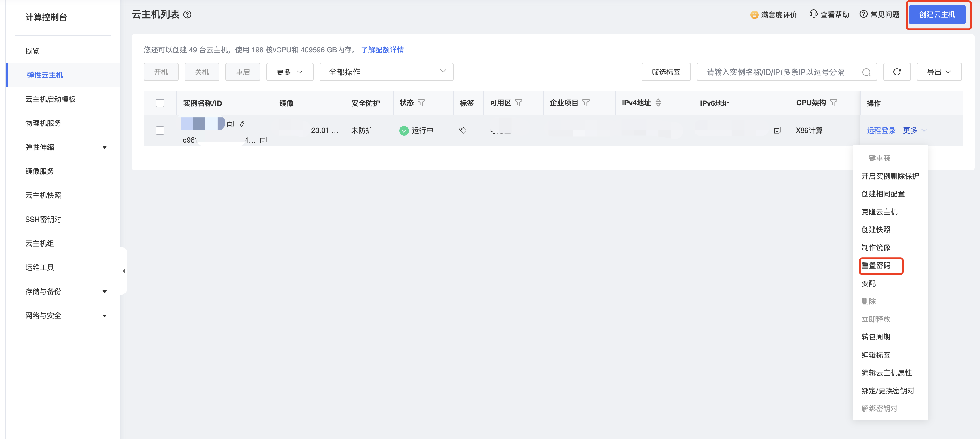The height and width of the screenshot is (439, 980).
Task: Focus the instance name/ID/IP search field
Action: tap(776, 72)
